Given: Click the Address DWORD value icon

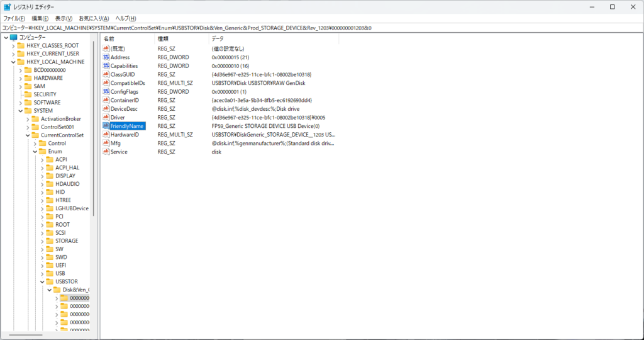Looking at the screenshot, I should (106, 57).
